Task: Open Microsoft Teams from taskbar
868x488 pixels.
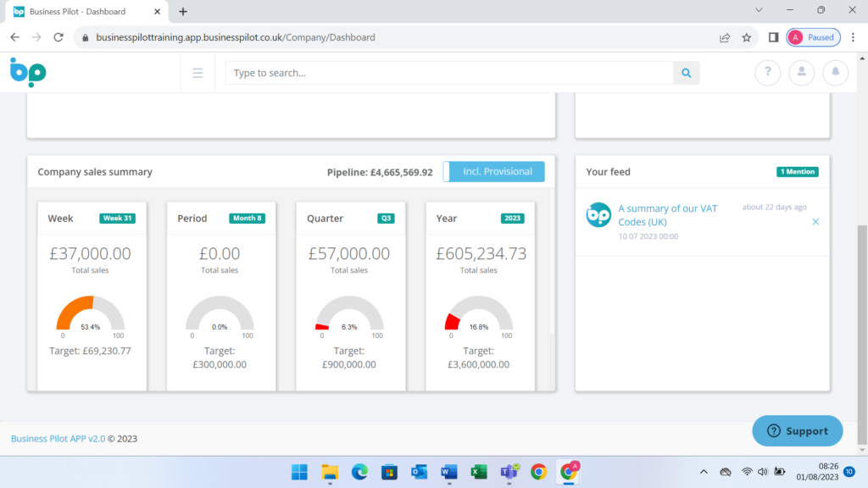Action: tap(509, 472)
